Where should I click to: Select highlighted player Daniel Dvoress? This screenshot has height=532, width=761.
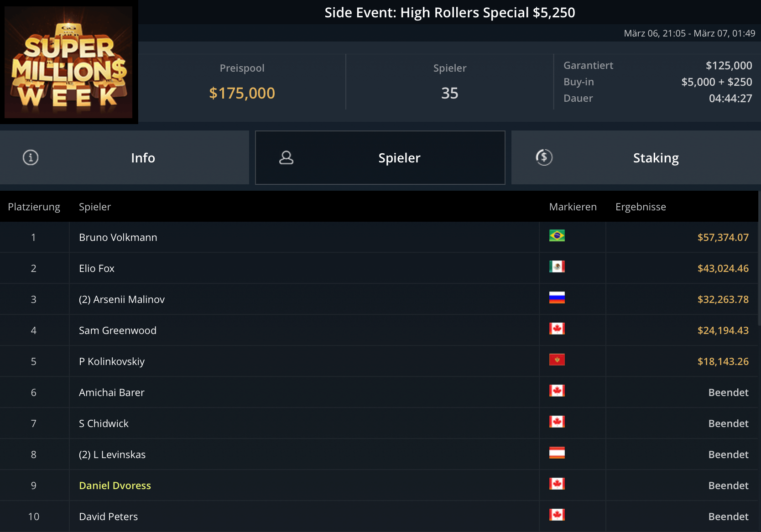pyautogui.click(x=115, y=485)
